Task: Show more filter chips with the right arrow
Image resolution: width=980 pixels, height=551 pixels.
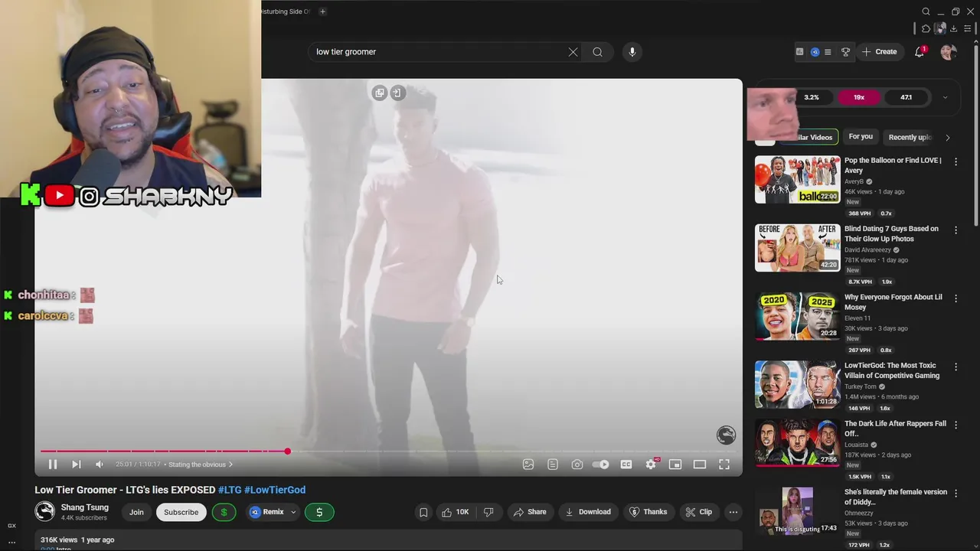Action: [x=948, y=138]
